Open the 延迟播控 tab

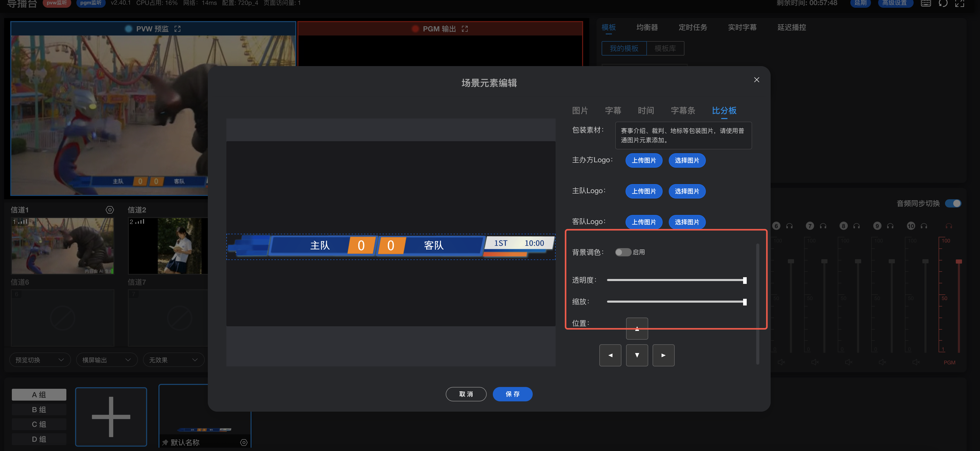(x=791, y=27)
